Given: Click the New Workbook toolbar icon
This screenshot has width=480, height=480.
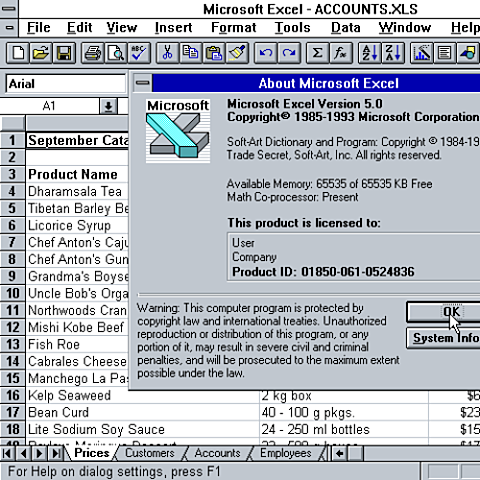Looking at the screenshot, I should tap(18, 53).
